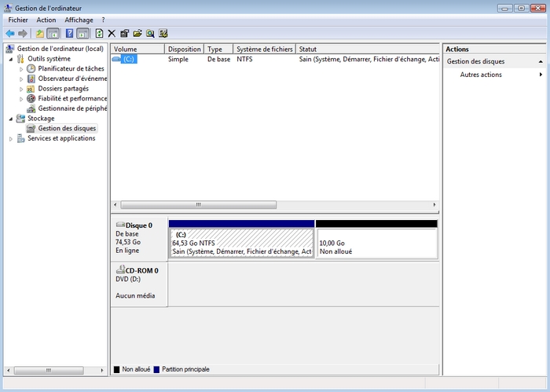Screen dimensions: 550x392
Task: Select the Gestion de l'ordinateur (local) root node
Action: click(x=60, y=49)
